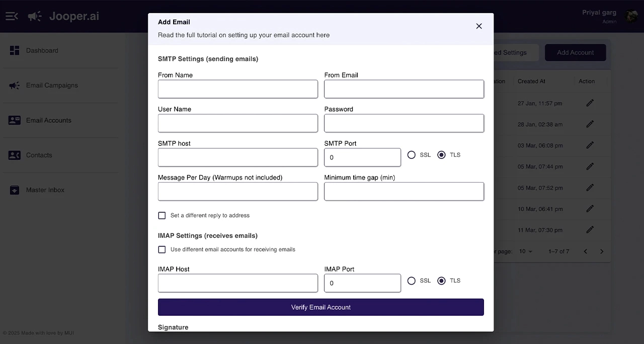Enable 'Use different email accounts for receiving emails'

pos(162,249)
